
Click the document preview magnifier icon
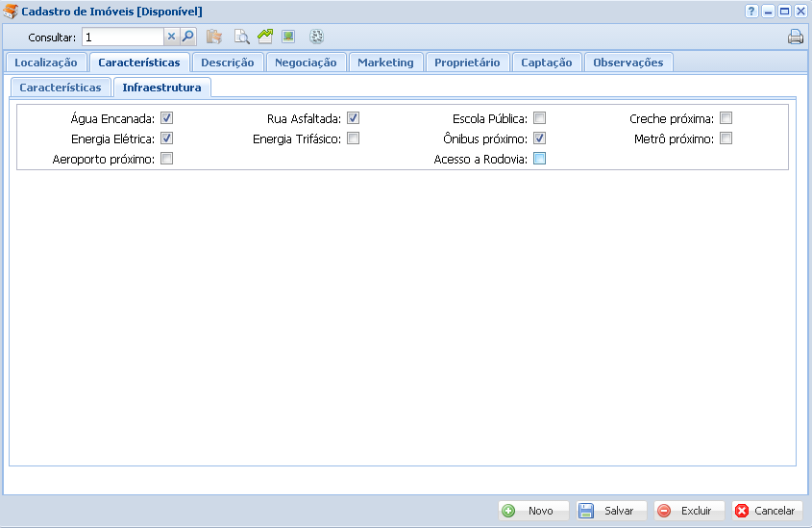242,37
